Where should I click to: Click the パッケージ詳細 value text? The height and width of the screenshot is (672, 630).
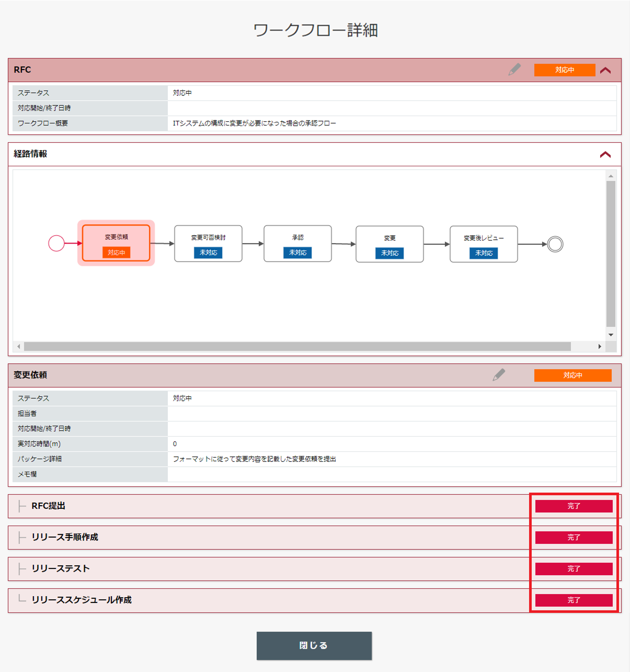click(x=254, y=459)
